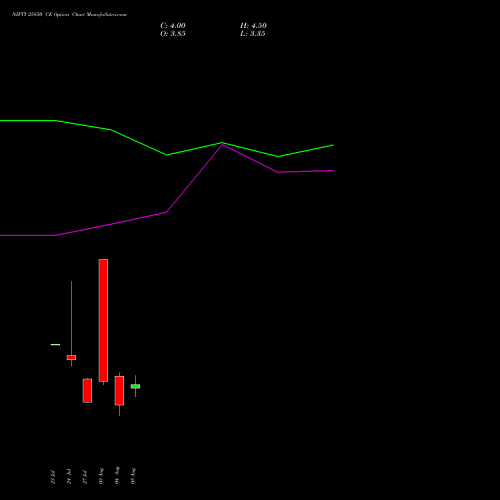500x500 pixels.
Task: Click the flat green dash candle at far left
Action: point(55,344)
